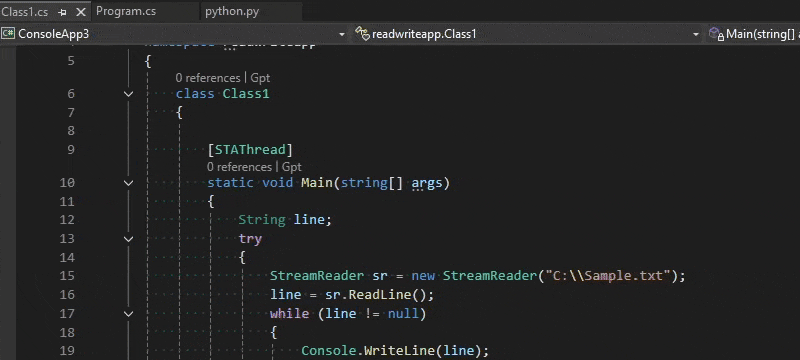The image size is (800, 360).
Task: Click the class icon beside readwriteapp.Class1
Action: coord(362,34)
